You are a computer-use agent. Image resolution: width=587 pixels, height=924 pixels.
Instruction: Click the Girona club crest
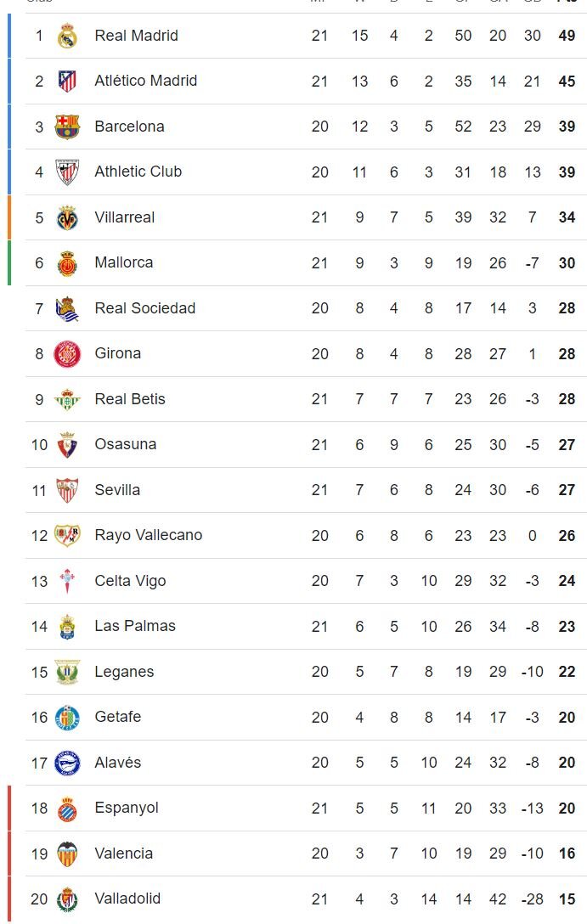[x=67, y=354]
